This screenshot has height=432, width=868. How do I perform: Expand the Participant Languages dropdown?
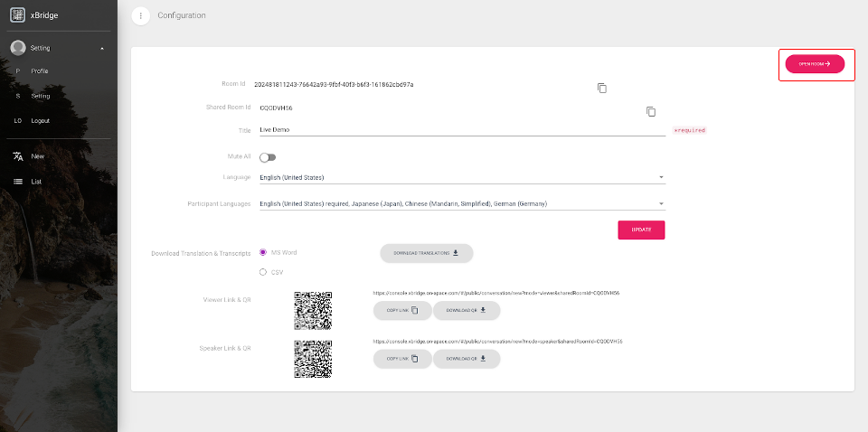(x=461, y=204)
